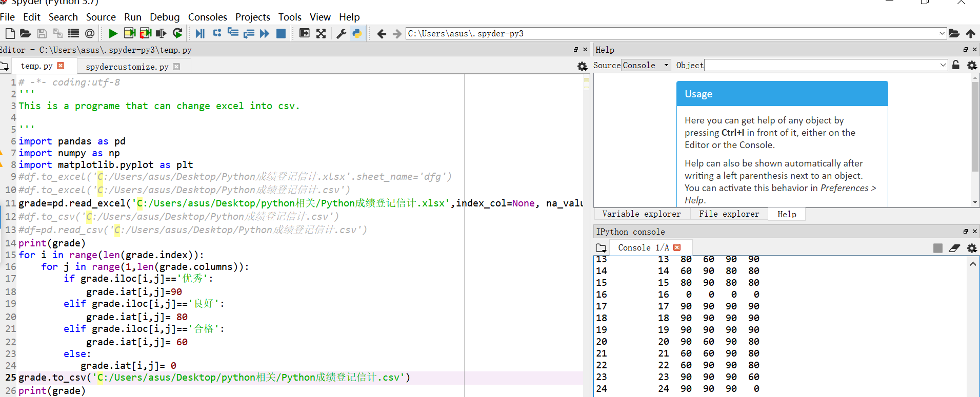Undock the IPython console pane
The height and width of the screenshot is (397, 980).
point(966,232)
